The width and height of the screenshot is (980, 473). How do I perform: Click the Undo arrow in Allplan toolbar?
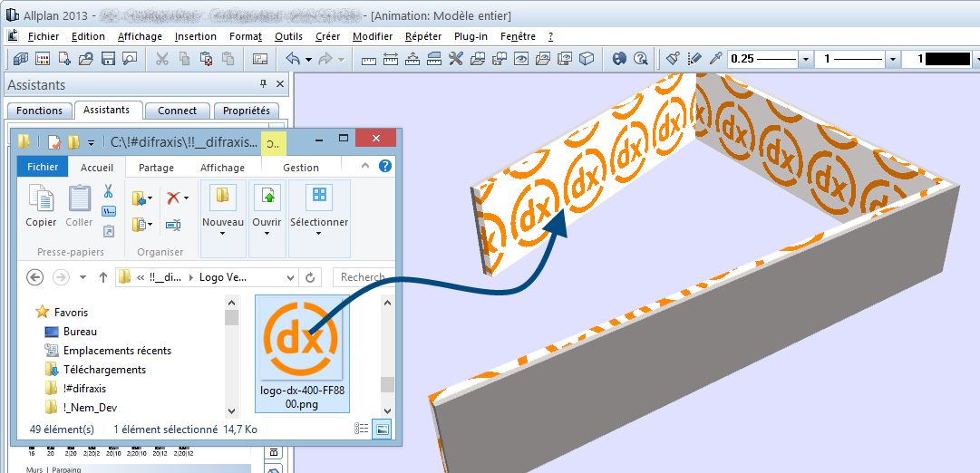coord(293,60)
